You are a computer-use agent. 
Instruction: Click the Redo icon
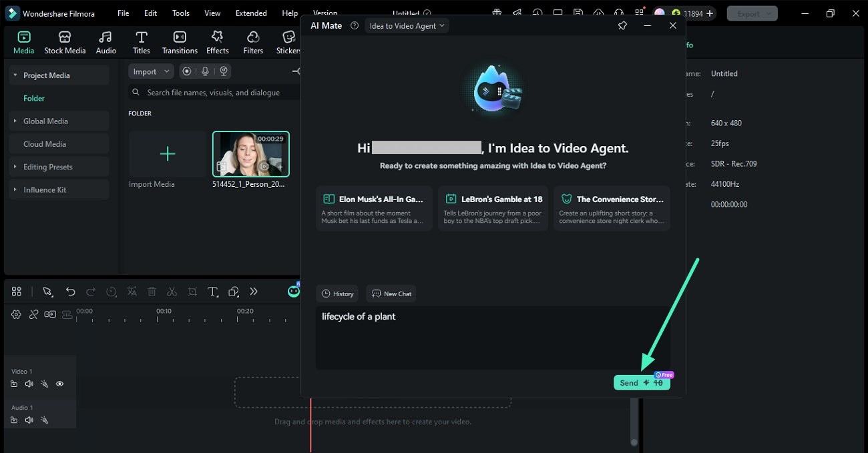(x=91, y=292)
